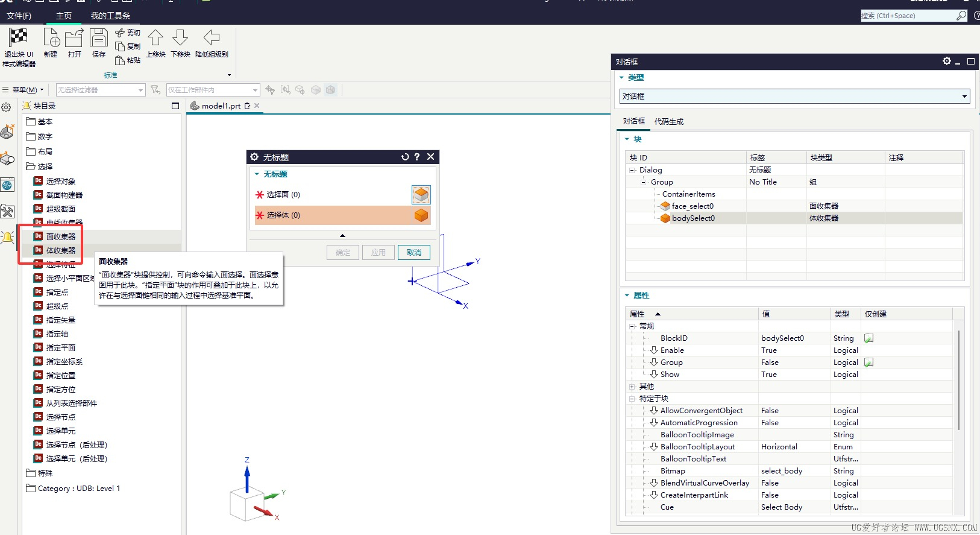Select 面收集器 in the block catalog

[x=61, y=236]
